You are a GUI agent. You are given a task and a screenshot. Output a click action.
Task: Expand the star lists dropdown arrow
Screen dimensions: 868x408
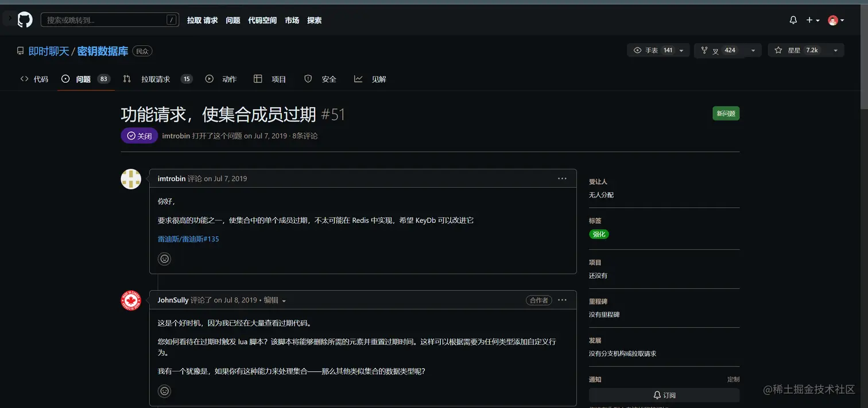click(x=835, y=50)
